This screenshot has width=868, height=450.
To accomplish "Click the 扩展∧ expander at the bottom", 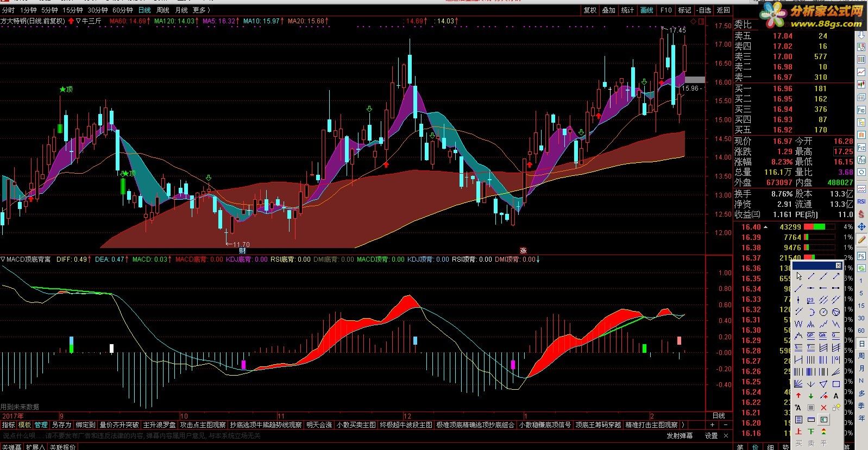I will coord(35,447).
